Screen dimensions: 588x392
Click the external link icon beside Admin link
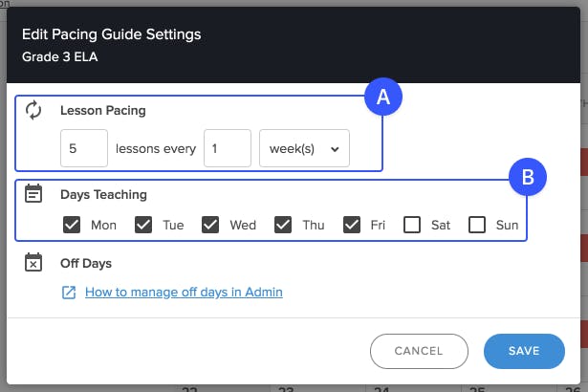pos(69,293)
